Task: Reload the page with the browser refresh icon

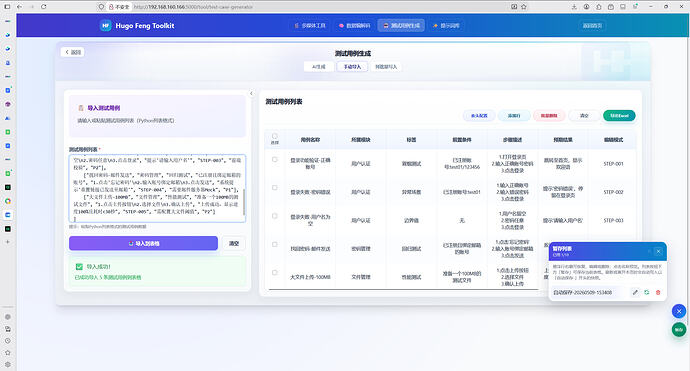Action: (x=44, y=7)
